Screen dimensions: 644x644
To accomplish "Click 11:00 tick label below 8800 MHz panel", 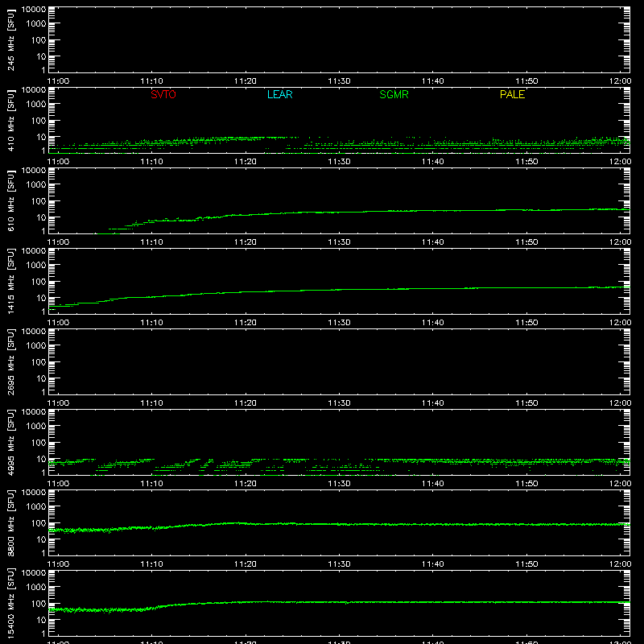I will click(x=58, y=564).
